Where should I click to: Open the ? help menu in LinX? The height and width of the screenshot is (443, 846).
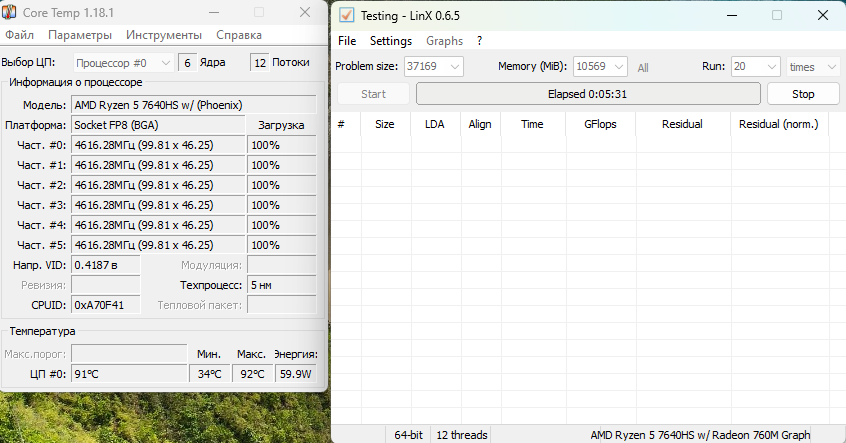479,41
